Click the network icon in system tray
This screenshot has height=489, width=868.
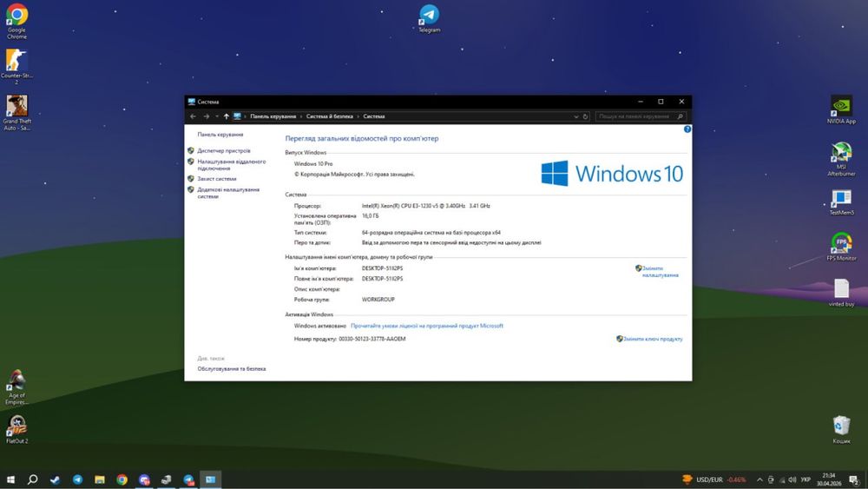click(782, 479)
